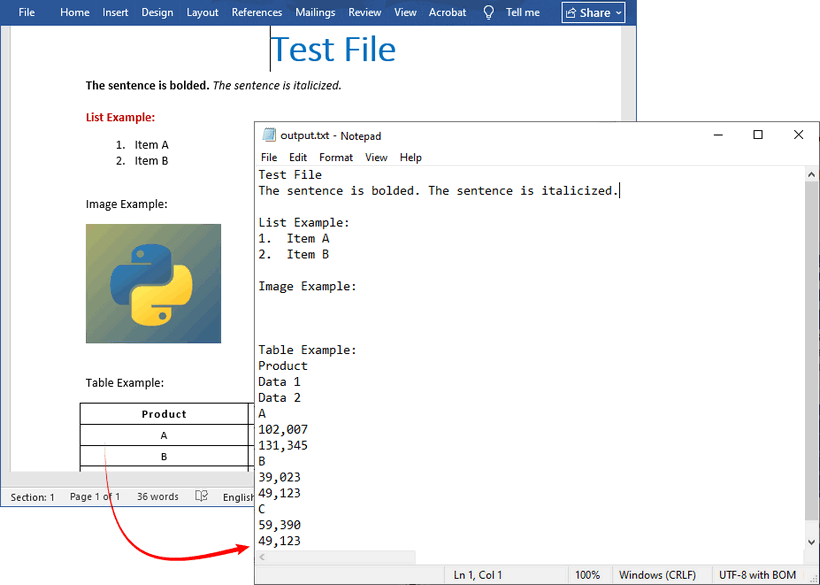Click the proofing check icon beside word count

click(x=200, y=496)
